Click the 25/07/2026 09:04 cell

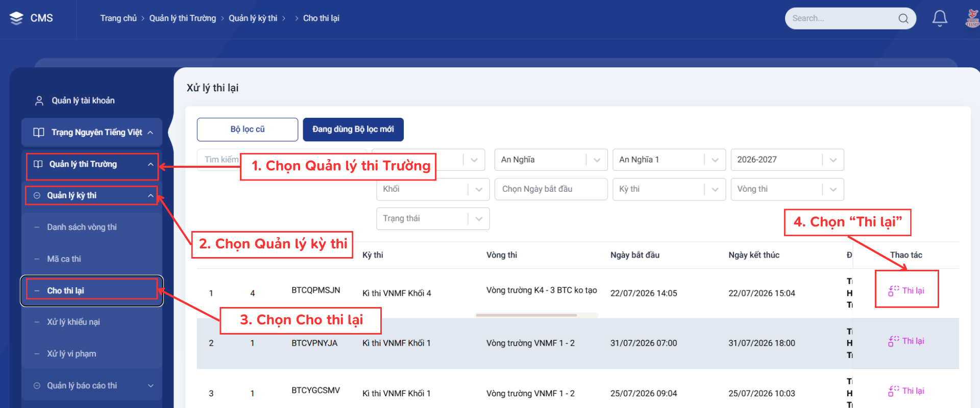click(x=644, y=394)
